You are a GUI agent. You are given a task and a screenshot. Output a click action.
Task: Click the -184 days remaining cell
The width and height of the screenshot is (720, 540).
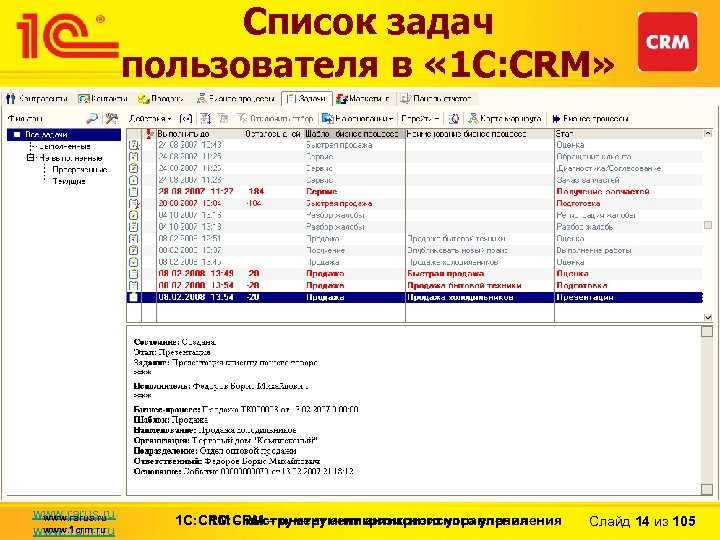pos(256,191)
